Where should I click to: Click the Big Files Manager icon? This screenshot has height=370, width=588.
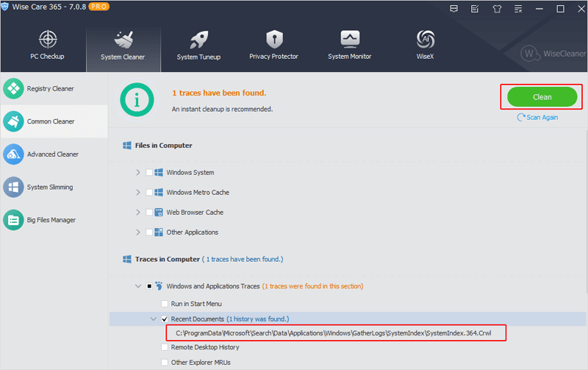pyautogui.click(x=13, y=220)
